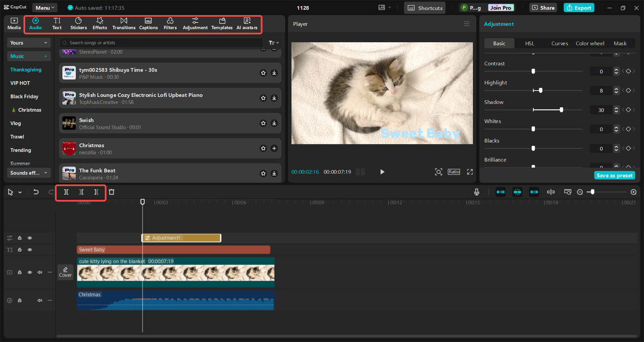
Task: Lock the Sweet Baby text track
Action: coord(20,249)
